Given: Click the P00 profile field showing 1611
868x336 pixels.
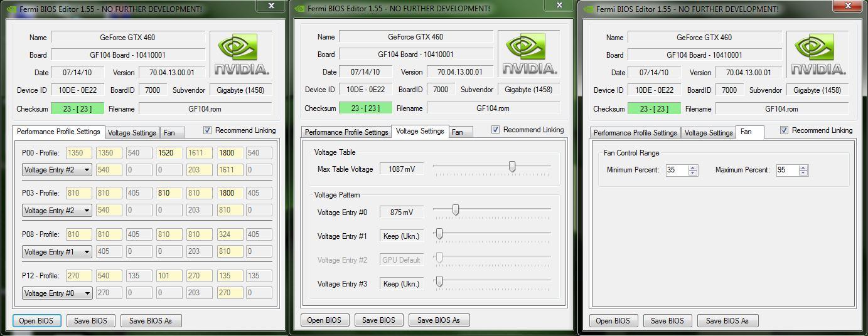Looking at the screenshot, I should coord(200,152).
